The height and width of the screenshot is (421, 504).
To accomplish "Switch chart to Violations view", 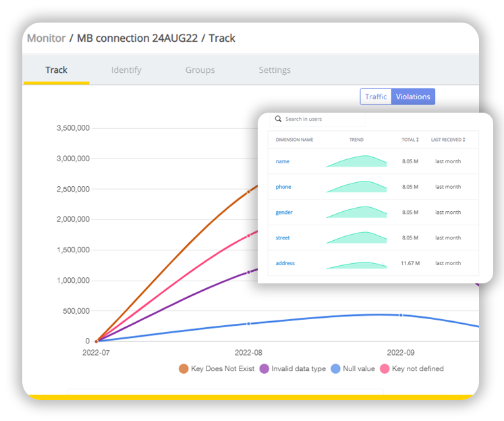I will click(x=413, y=96).
